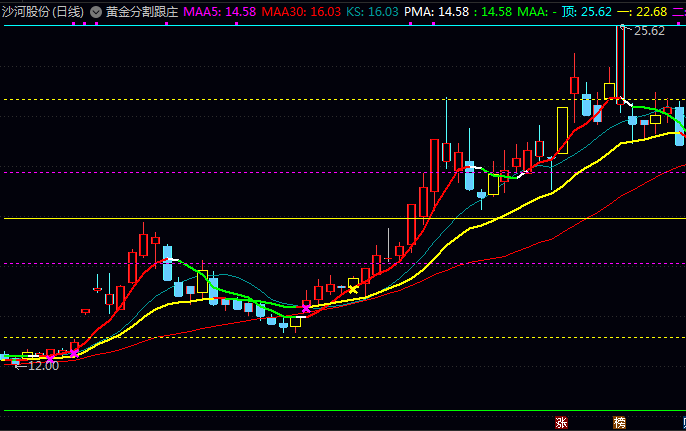Select the MAA5: 14.58 indicator label
Screen dimensions: 686x431
coord(220,12)
